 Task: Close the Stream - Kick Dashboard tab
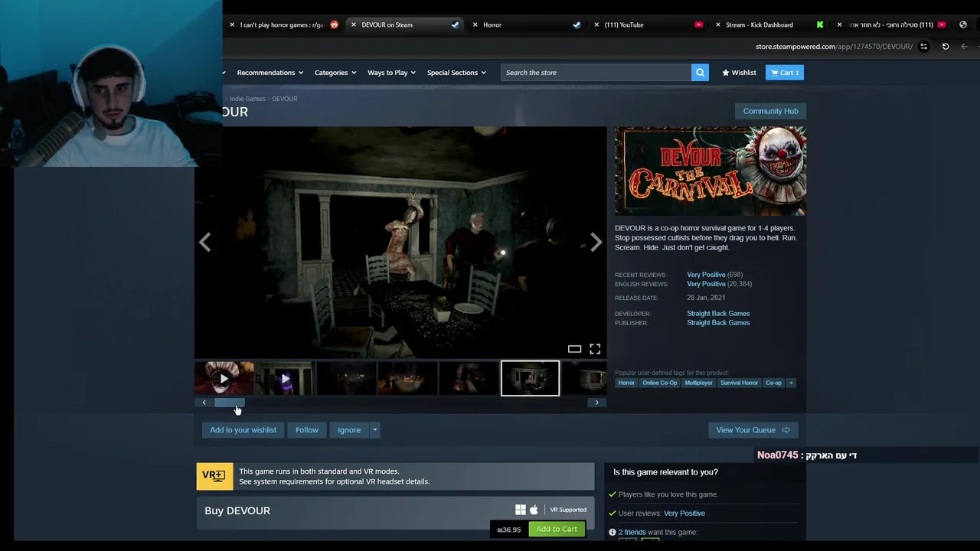(x=717, y=24)
